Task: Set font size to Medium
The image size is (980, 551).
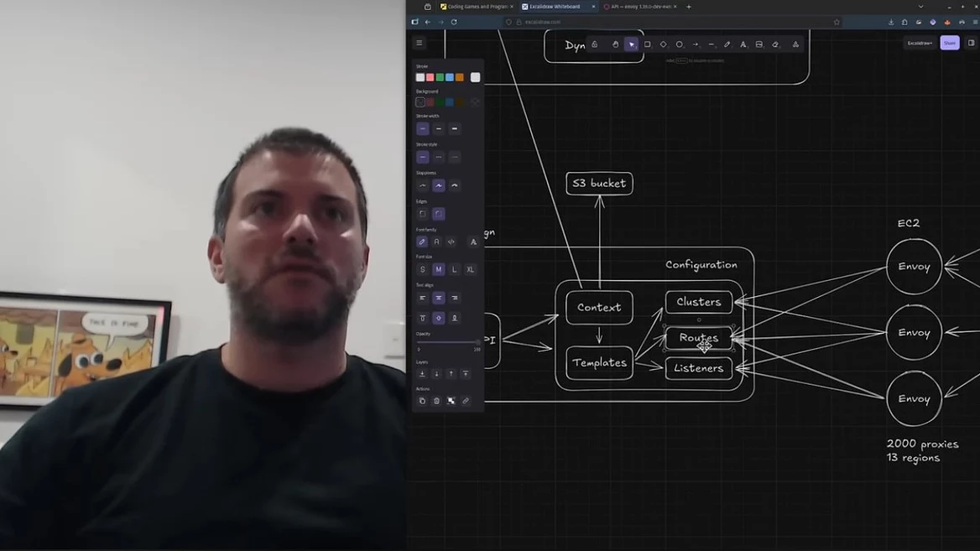Action: (x=439, y=269)
